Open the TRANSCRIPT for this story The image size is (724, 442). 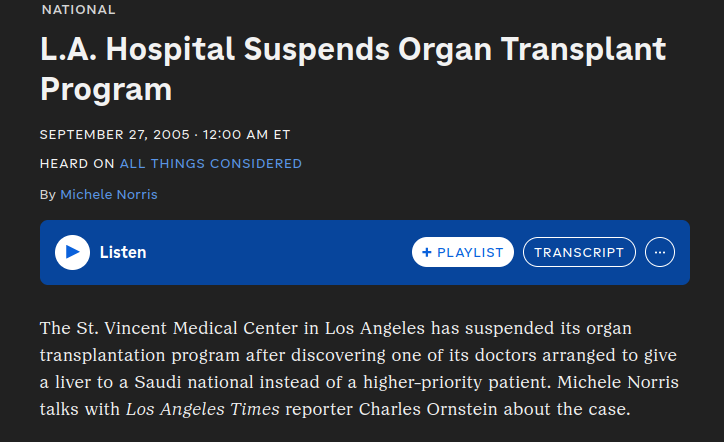coord(579,252)
